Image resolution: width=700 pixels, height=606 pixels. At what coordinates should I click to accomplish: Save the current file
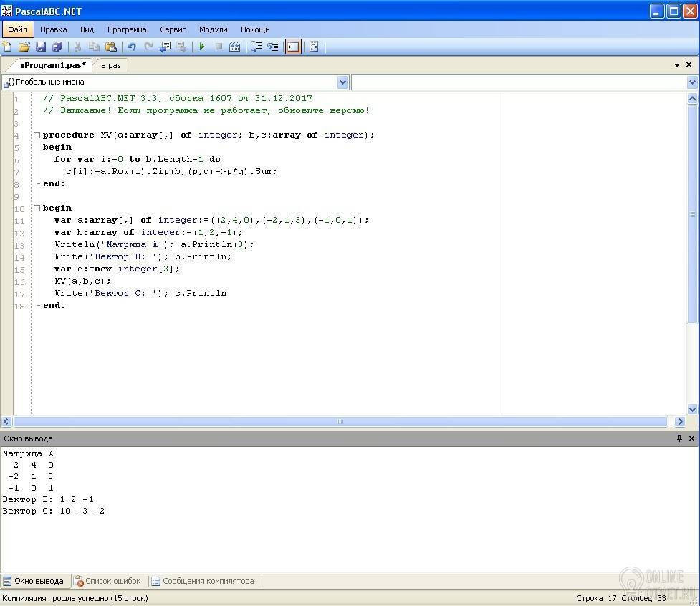41,47
